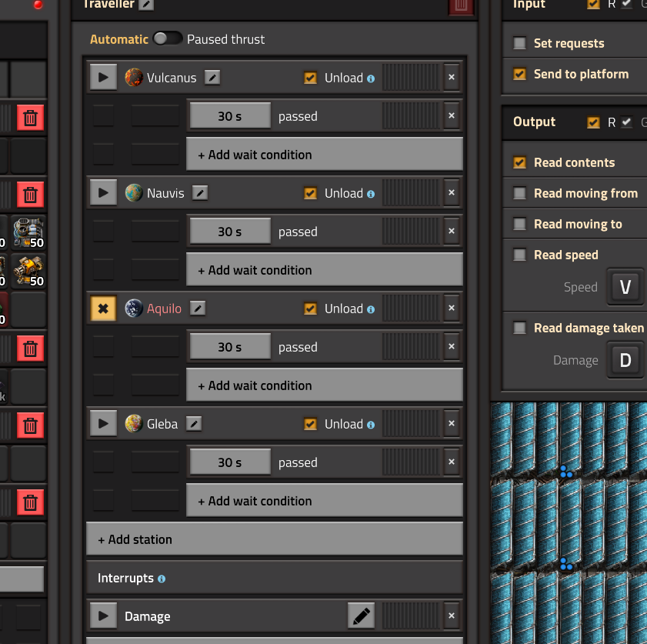Uncheck Unload for Gleba
Viewport: 647px width, 644px height.
310,424
